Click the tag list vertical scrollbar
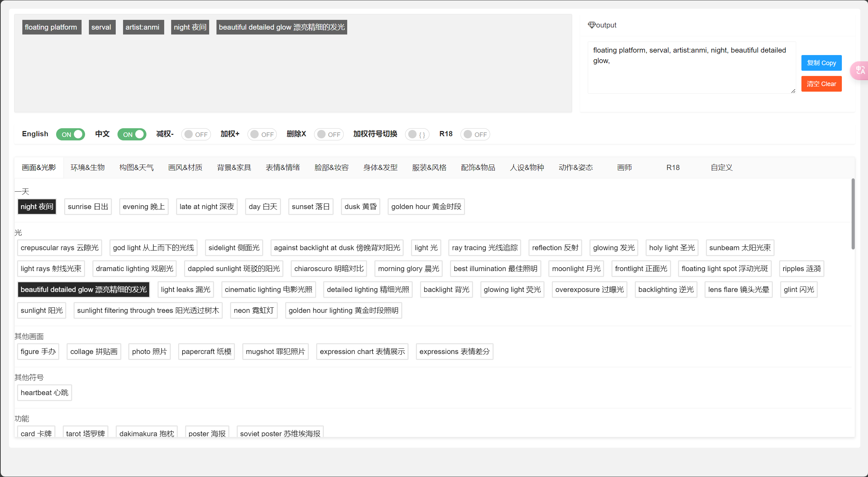The image size is (868, 477). [853, 214]
